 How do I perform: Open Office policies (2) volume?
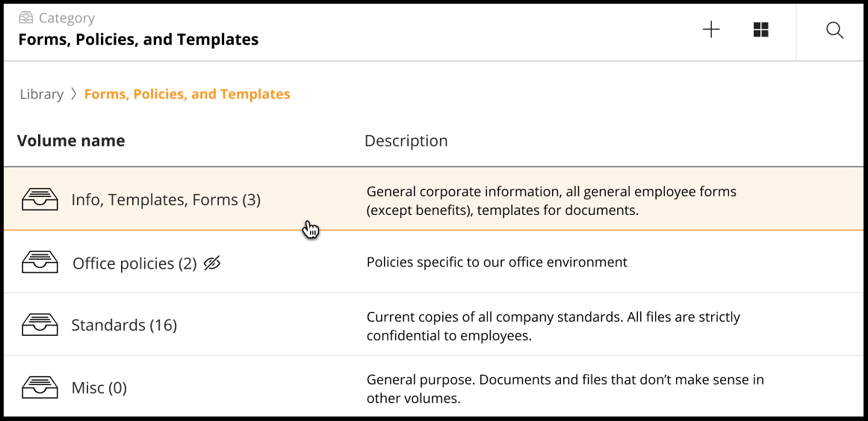(x=134, y=263)
